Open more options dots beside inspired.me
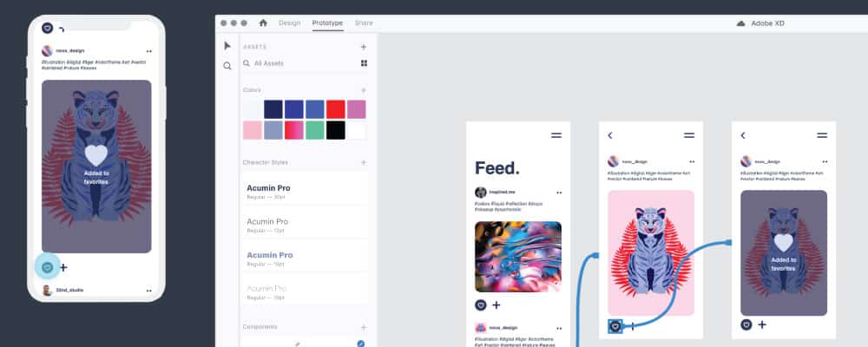 pyautogui.click(x=559, y=193)
